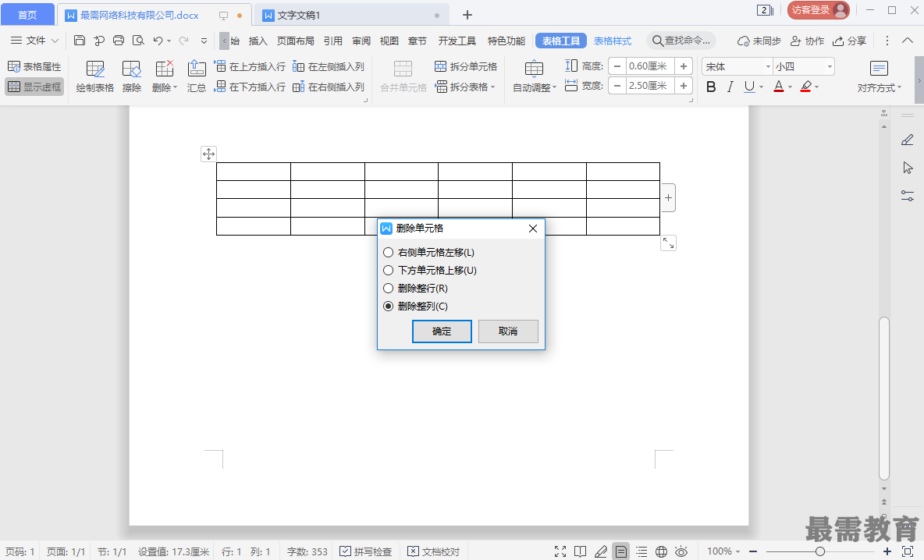Open the File (文件) menu dropdown
The width and height of the screenshot is (924, 560).
(x=35, y=40)
